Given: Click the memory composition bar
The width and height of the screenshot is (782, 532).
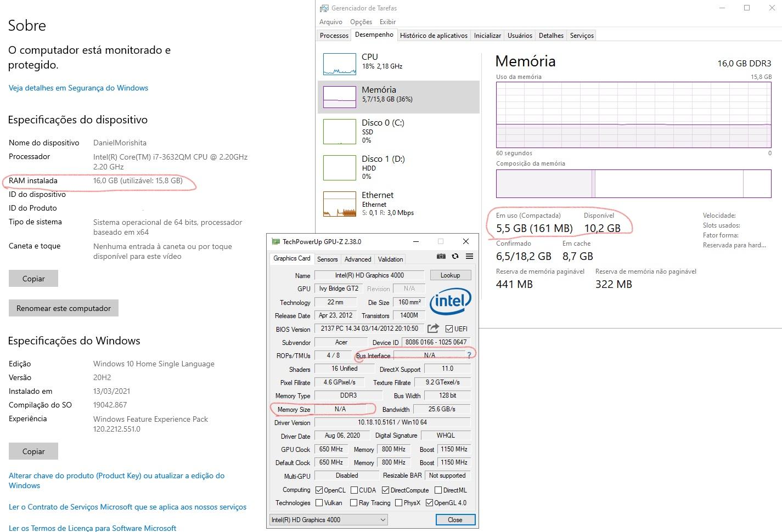Looking at the screenshot, I should 634,184.
